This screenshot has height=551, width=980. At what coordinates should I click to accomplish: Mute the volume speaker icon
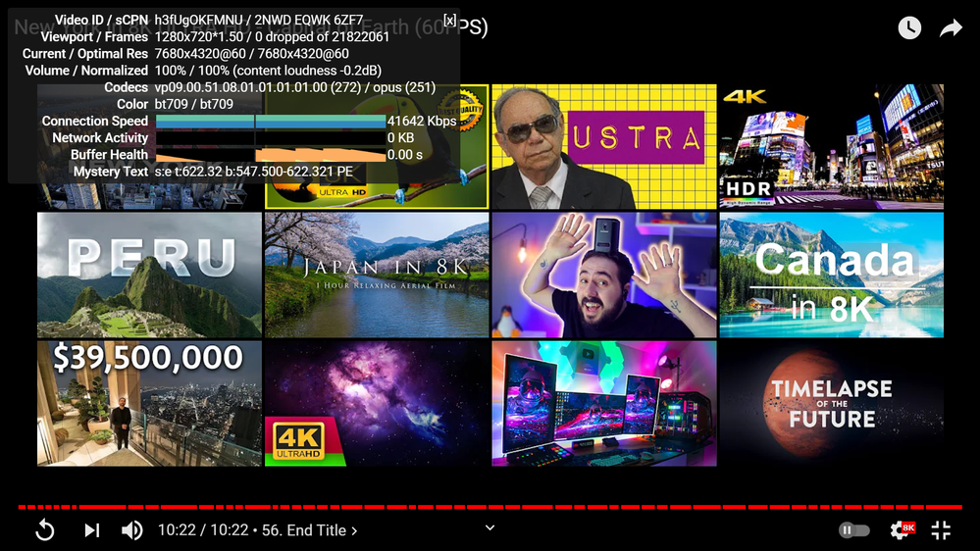pos(131,530)
